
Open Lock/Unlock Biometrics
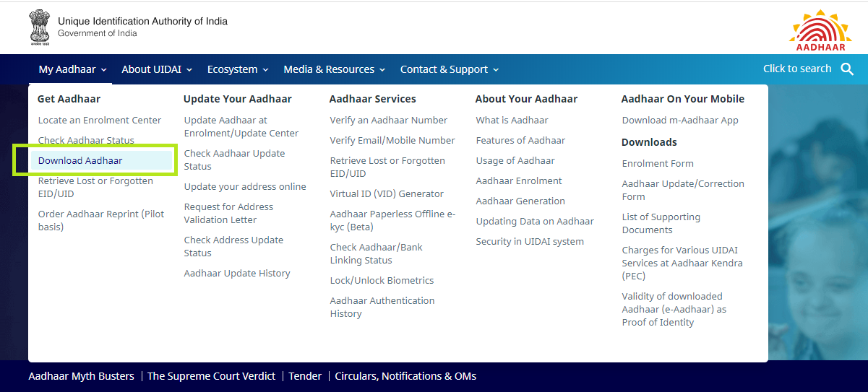(x=382, y=281)
